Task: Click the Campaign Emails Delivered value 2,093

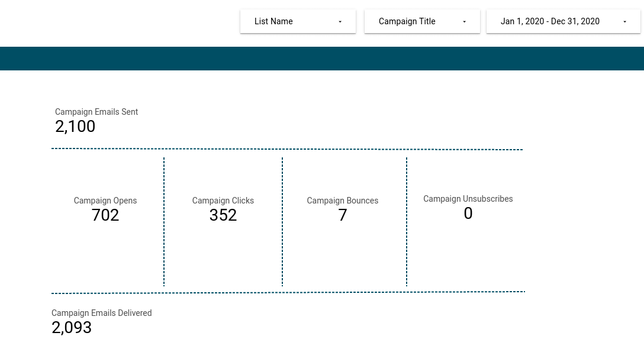Action: [x=72, y=327]
